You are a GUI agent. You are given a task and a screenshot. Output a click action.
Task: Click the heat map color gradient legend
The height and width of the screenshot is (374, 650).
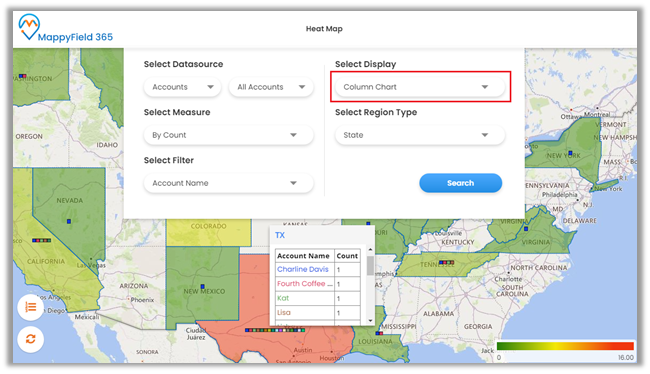565,346
